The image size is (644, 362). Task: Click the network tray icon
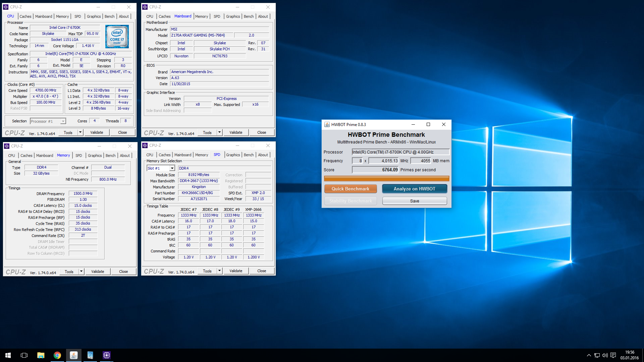click(x=597, y=355)
